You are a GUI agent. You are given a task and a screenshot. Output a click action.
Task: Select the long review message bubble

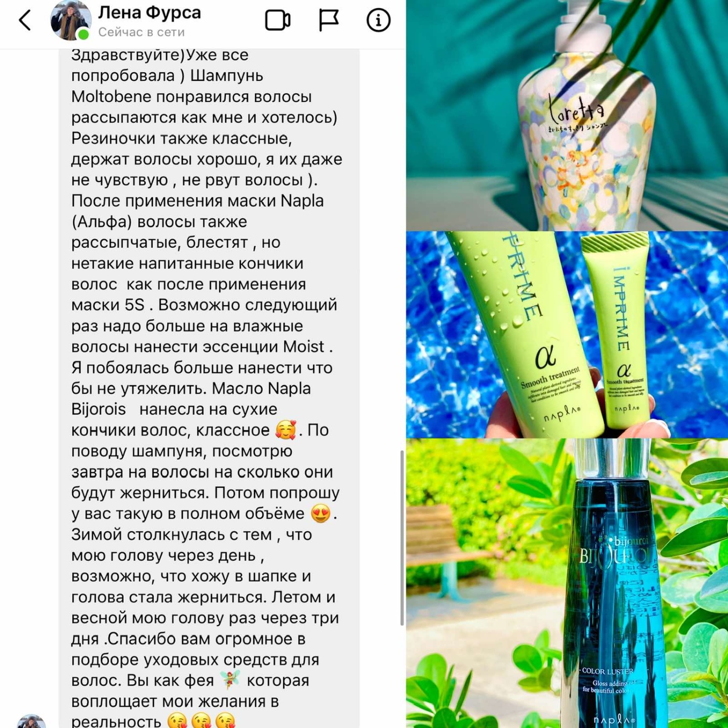pos(209,388)
